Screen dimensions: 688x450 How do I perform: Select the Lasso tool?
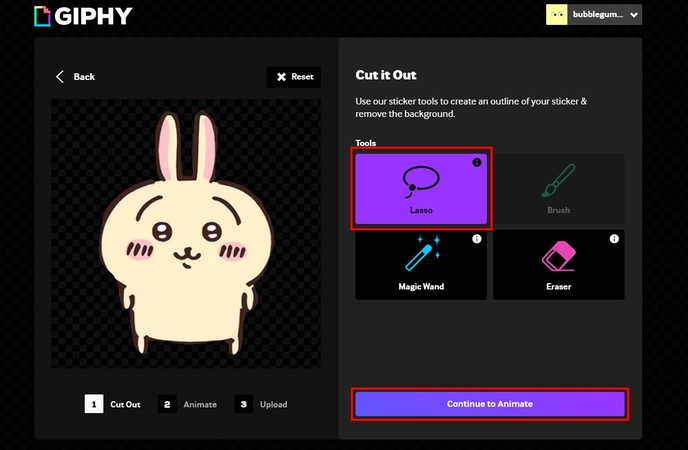click(421, 189)
